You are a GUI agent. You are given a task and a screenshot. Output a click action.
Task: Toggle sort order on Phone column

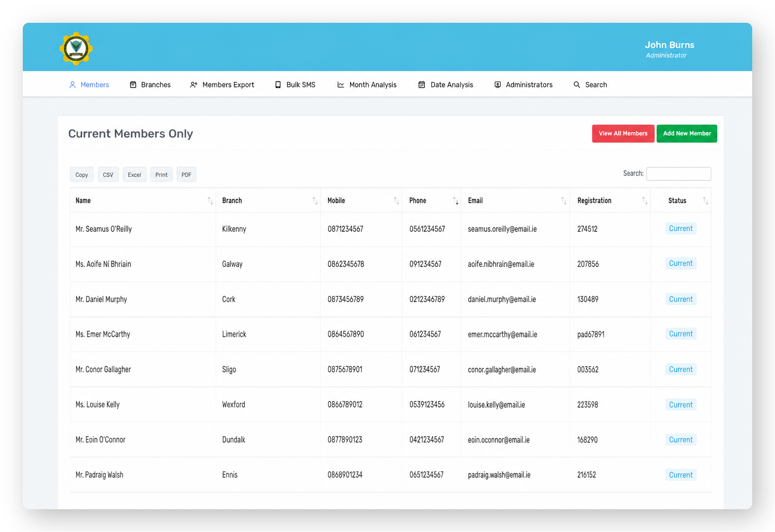coord(455,201)
